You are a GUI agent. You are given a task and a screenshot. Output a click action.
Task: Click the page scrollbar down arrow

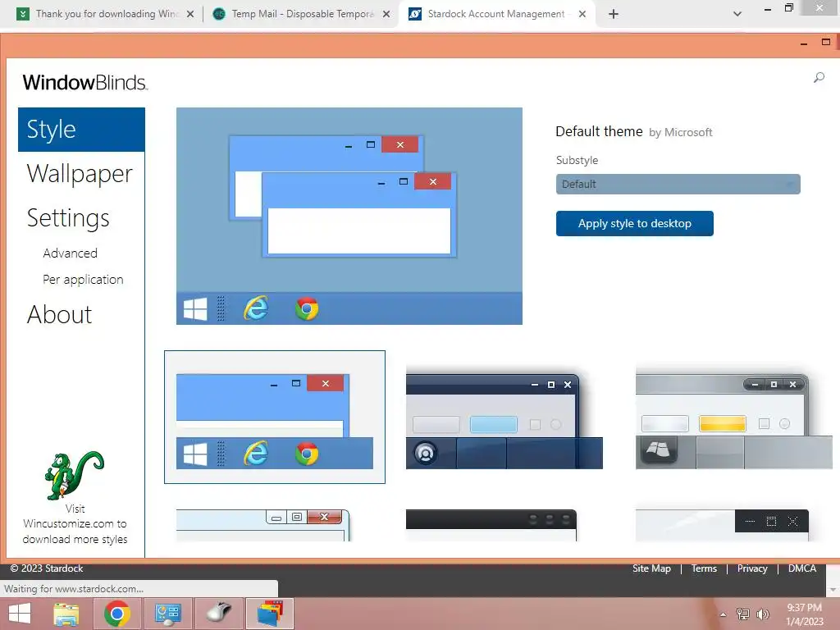(833, 589)
